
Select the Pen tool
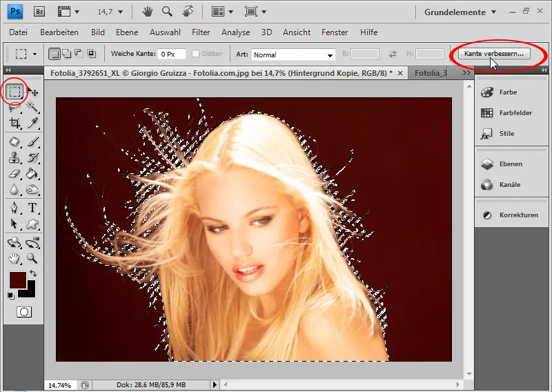click(x=14, y=208)
